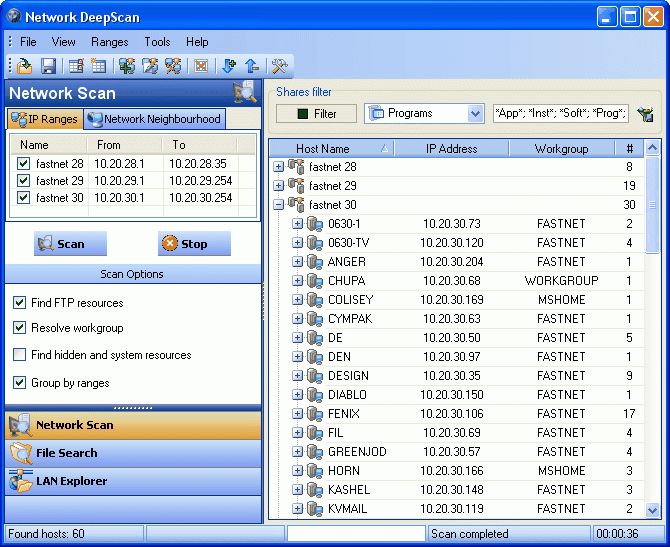The width and height of the screenshot is (670, 547).
Task: Click the add range toolbar icon
Action: [126, 66]
